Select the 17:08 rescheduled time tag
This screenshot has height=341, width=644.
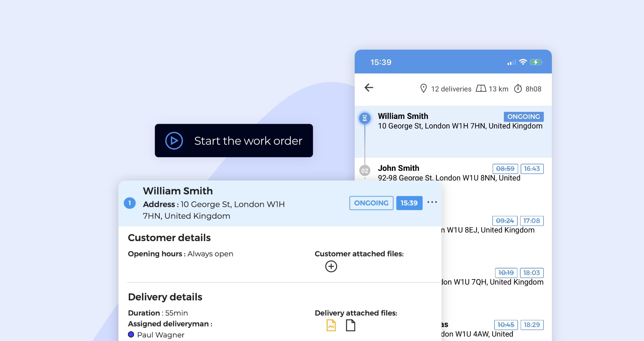531,221
